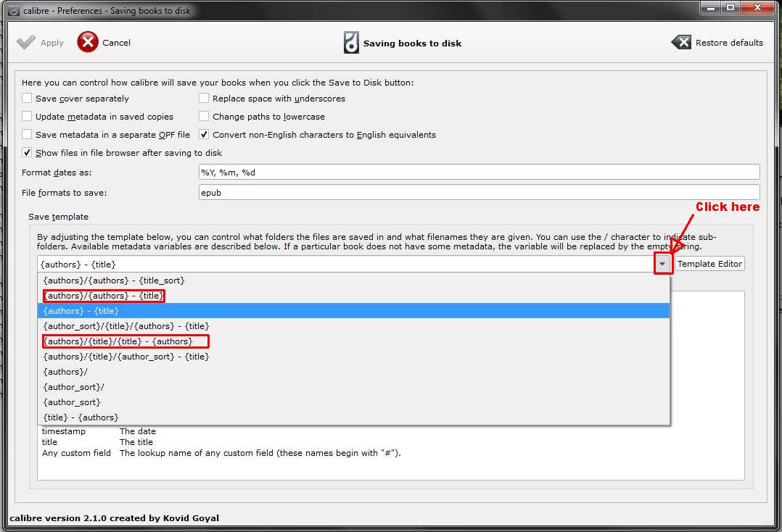The image size is (782, 532).
Task: Click Restore defaults button text
Action: (729, 43)
